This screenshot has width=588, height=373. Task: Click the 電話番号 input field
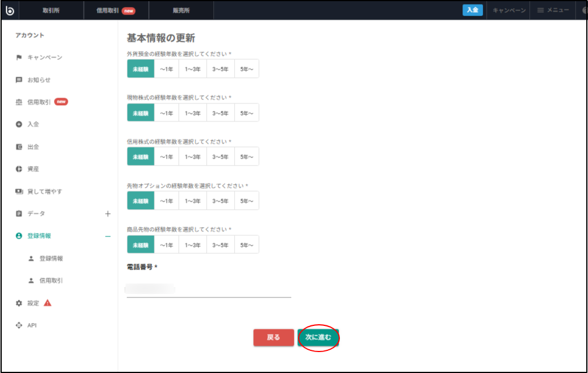(x=209, y=289)
